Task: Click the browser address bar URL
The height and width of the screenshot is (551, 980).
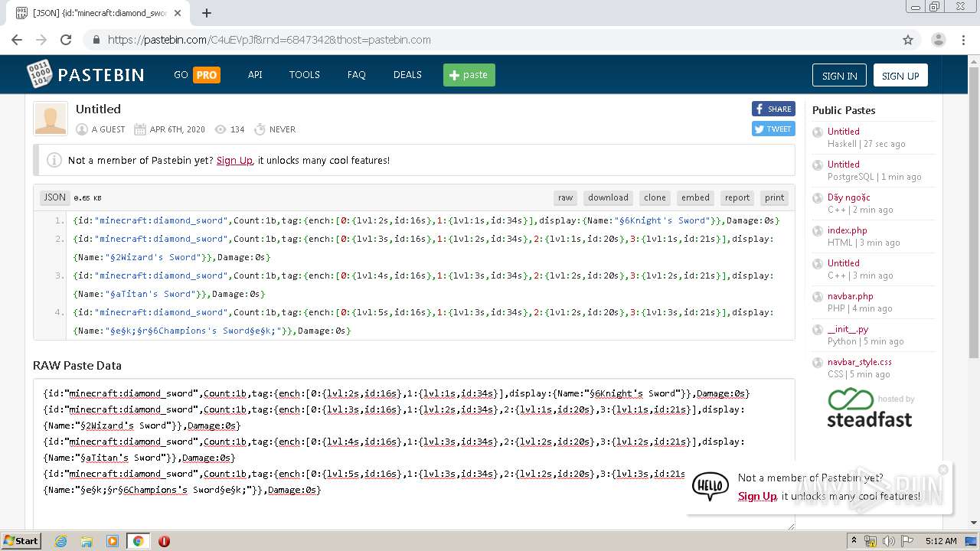Action: 269,40
